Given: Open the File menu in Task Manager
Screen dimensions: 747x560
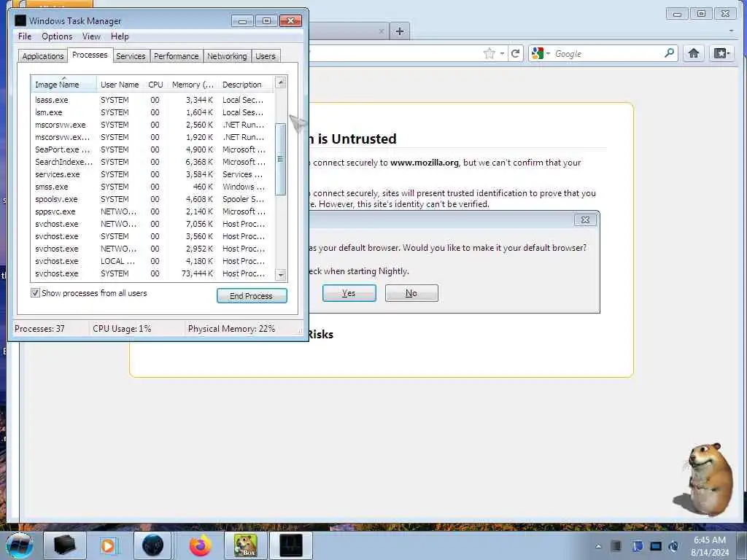Looking at the screenshot, I should click(x=25, y=36).
